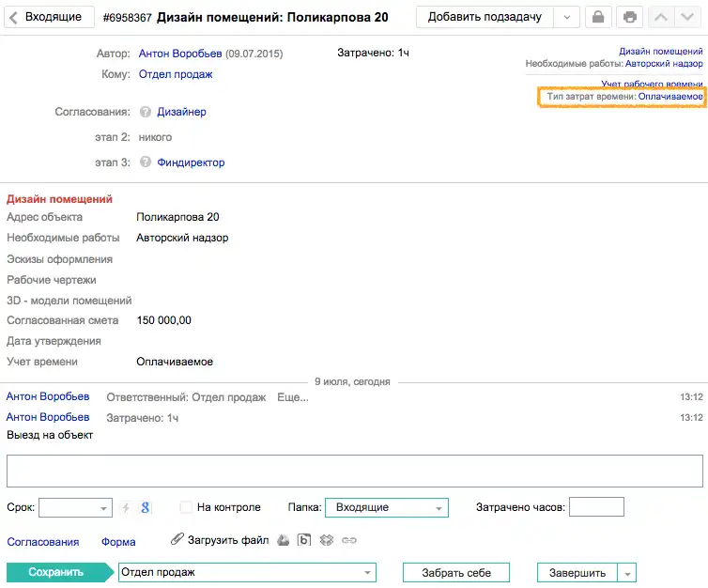Click status icon beside Финдиректор approval
Viewport: 708px width, 588px height.
pyautogui.click(x=146, y=162)
